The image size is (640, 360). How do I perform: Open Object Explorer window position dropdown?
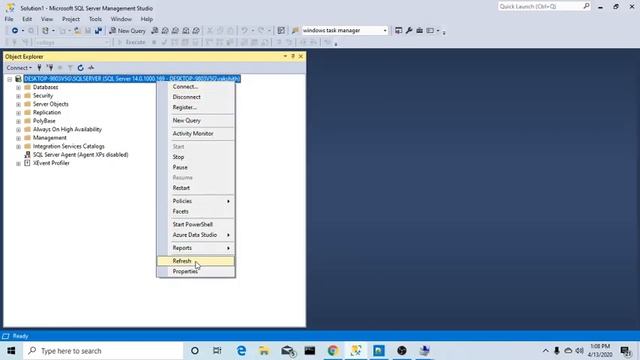point(285,56)
